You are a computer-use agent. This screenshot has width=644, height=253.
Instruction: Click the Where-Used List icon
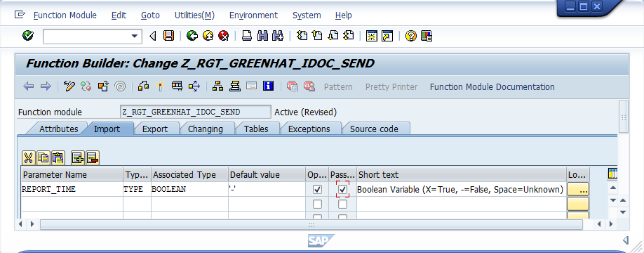(x=194, y=86)
